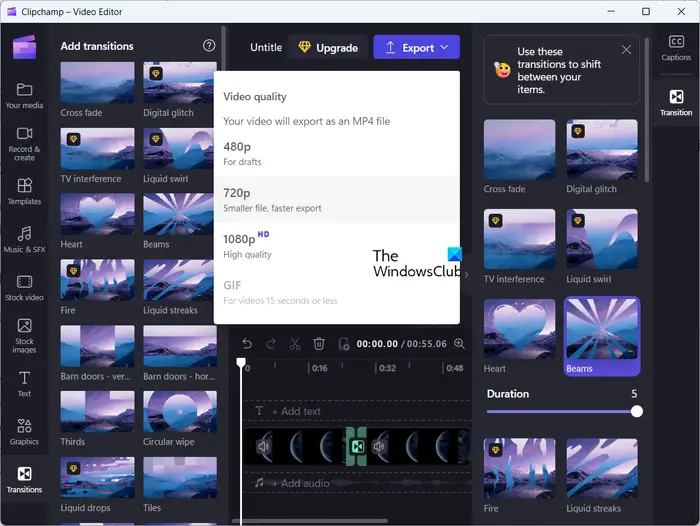Click the scissors Split icon
This screenshot has width=700, height=526.
coord(295,344)
